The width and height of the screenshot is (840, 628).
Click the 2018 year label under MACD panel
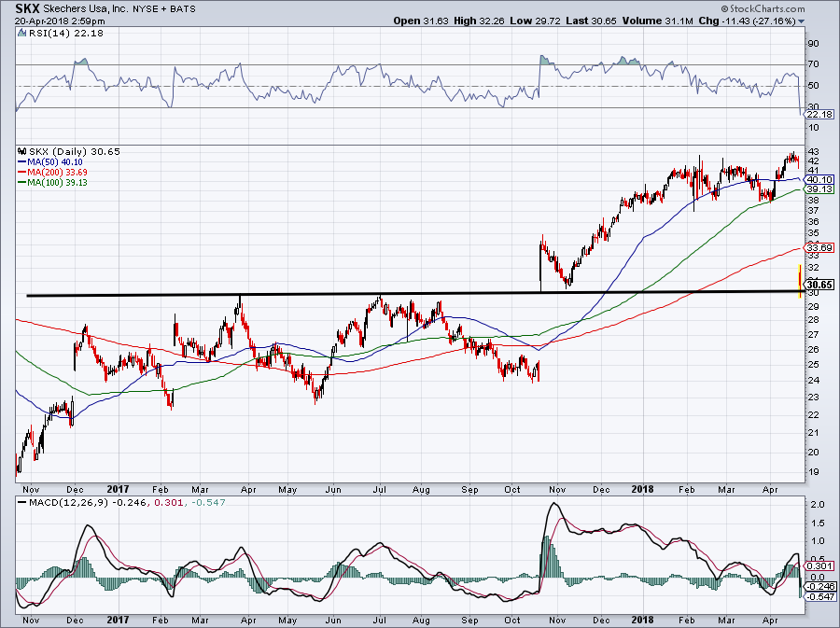[x=642, y=620]
